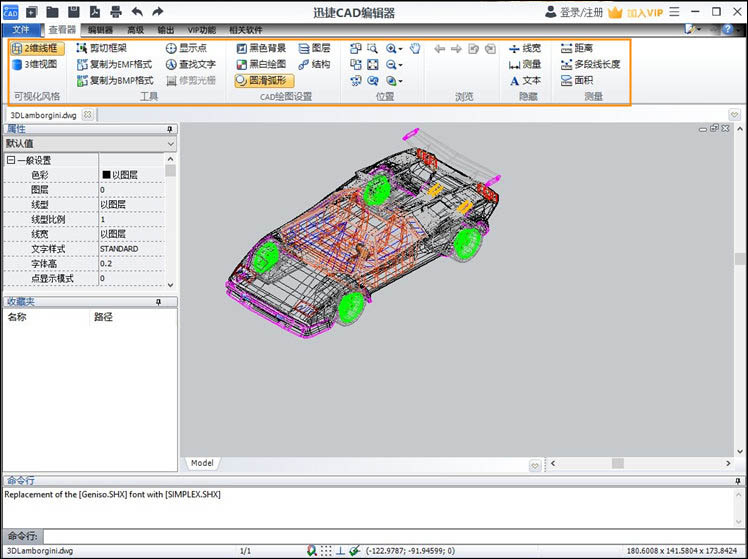Click the black 色彩 color swatch

106,175
